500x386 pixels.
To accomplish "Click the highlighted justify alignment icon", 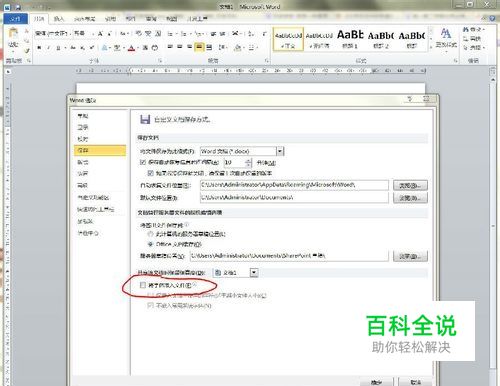I will (199, 47).
